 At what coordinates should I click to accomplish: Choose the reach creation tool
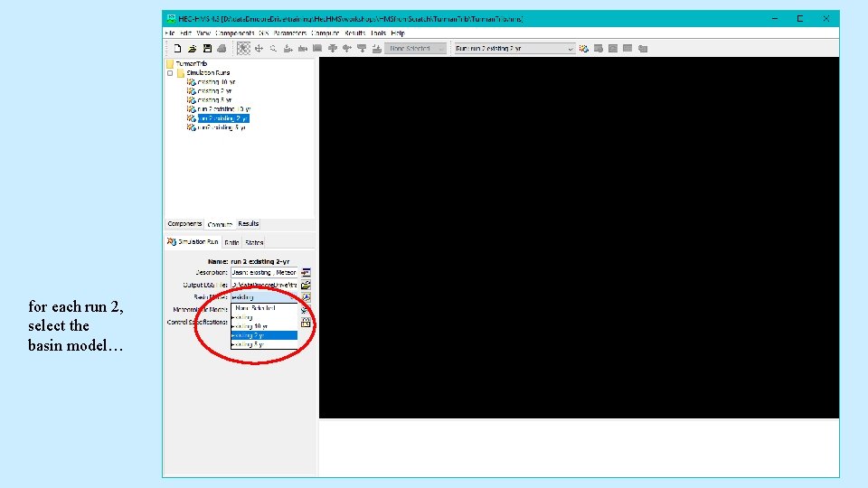coord(303,49)
